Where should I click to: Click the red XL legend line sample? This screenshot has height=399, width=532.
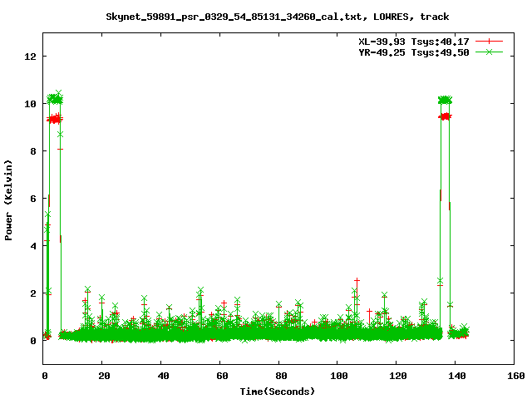[489, 42]
